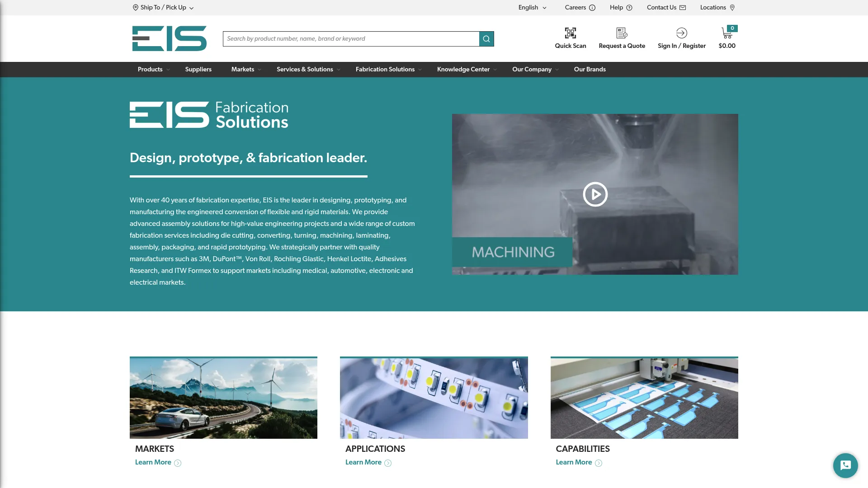Viewport: 868px width, 488px height.
Task: Click the Contact Us envelope icon
Action: pos(683,8)
